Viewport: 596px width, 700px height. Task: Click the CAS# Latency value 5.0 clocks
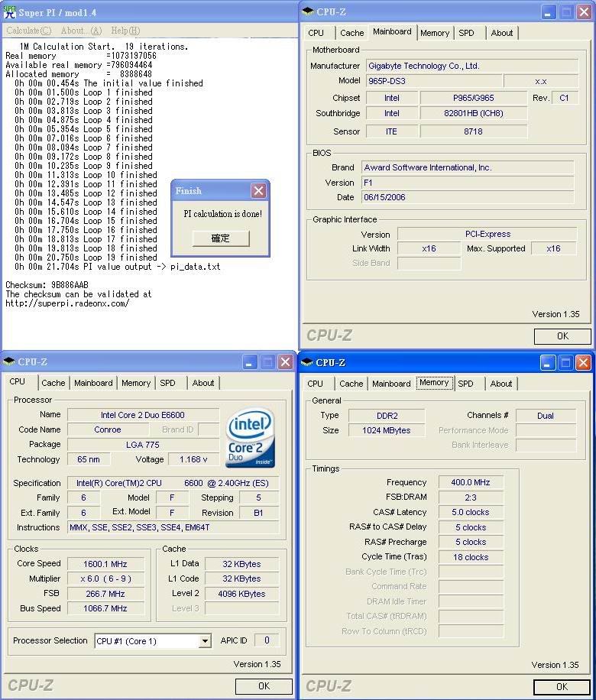coord(471,513)
